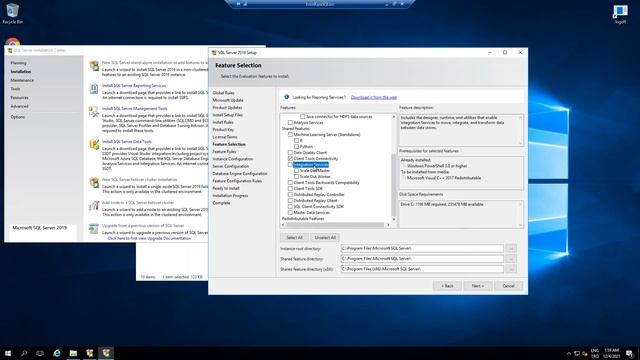Screen dimensions: 640x360
Task: Click the add node to failover cluster icon
Action: tap(94, 205)
